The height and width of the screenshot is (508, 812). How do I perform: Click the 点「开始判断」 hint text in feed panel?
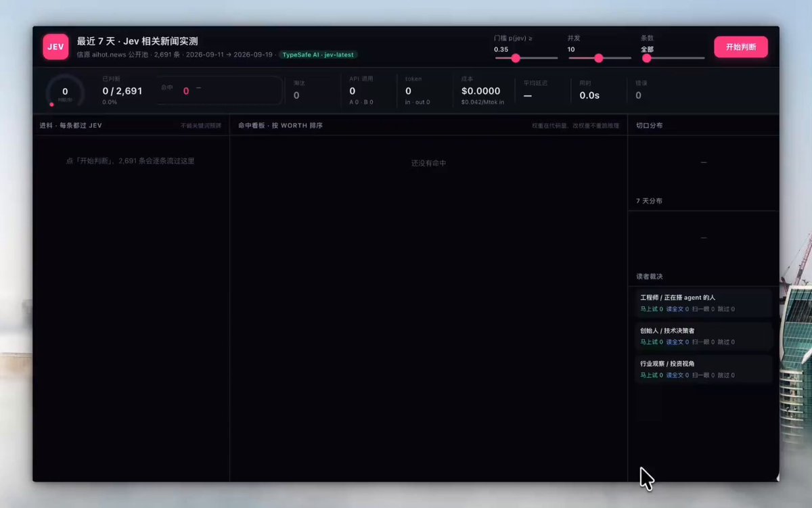pos(130,161)
